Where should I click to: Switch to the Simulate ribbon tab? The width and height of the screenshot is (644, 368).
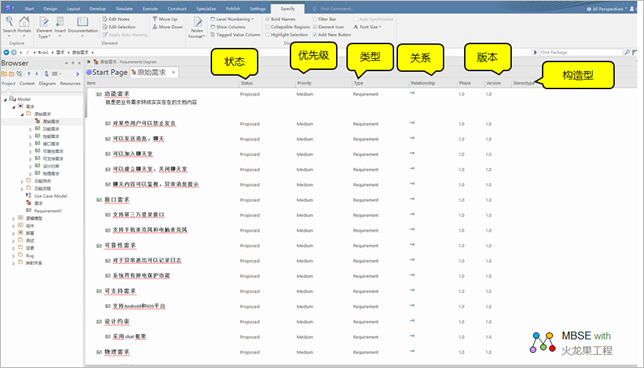124,8
